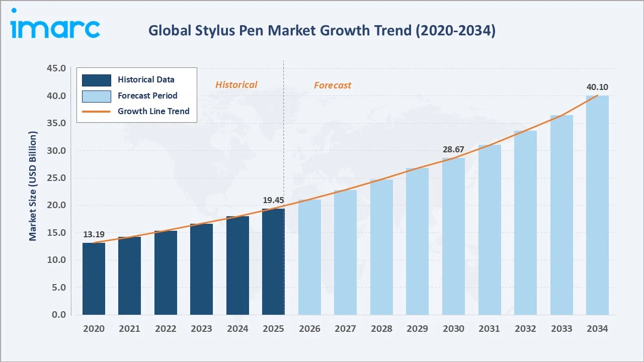Click the 10.0 y-axis tick label
The image size is (644, 362).
(x=56, y=260)
